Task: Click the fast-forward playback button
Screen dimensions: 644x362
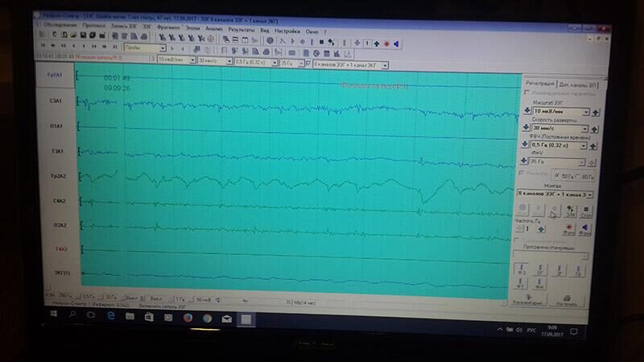Action: coord(94,47)
